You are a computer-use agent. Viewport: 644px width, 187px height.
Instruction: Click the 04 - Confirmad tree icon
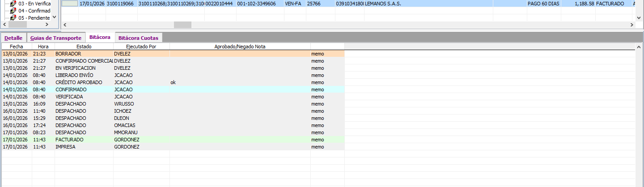[x=13, y=11]
